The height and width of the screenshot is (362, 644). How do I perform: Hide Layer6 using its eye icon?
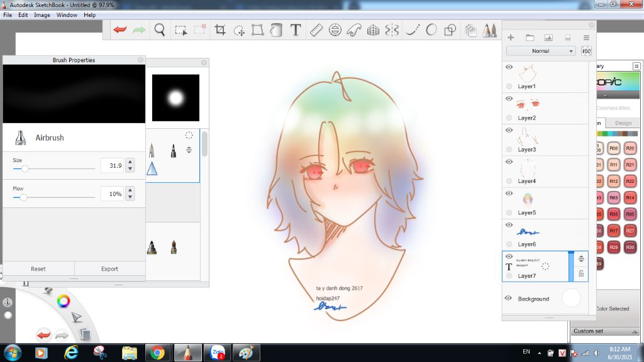[x=509, y=225]
